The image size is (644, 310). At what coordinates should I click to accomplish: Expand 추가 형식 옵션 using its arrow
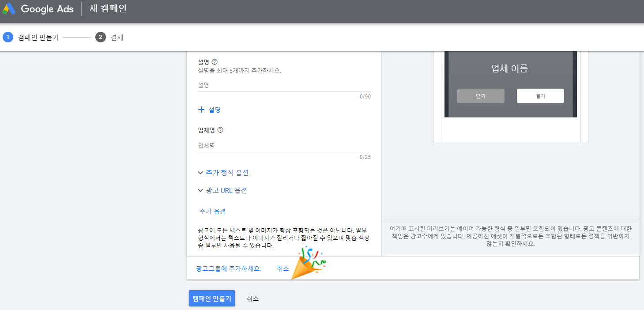[200, 173]
